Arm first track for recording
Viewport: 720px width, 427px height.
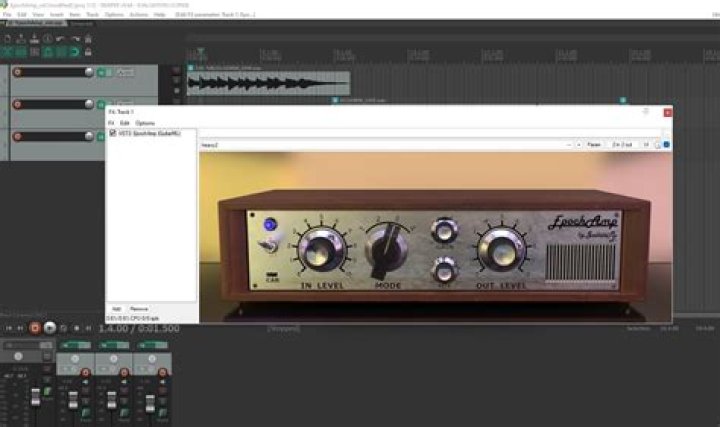tap(17, 72)
